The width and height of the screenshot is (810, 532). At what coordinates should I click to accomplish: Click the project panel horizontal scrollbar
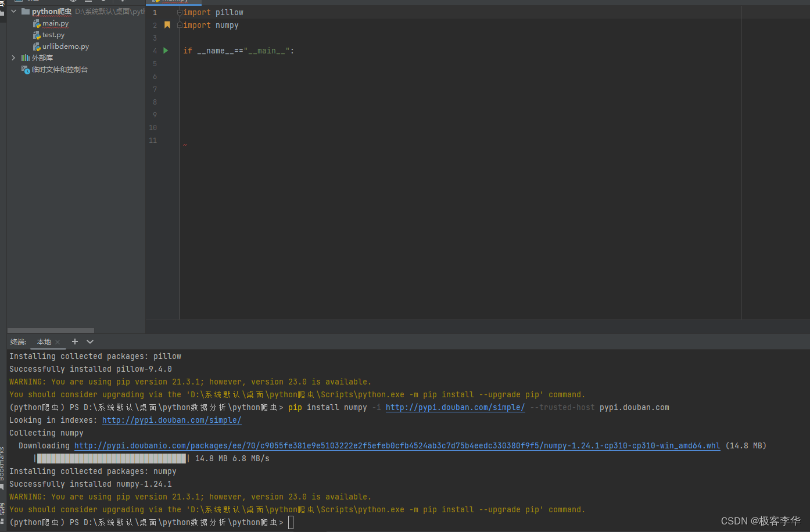click(x=51, y=330)
